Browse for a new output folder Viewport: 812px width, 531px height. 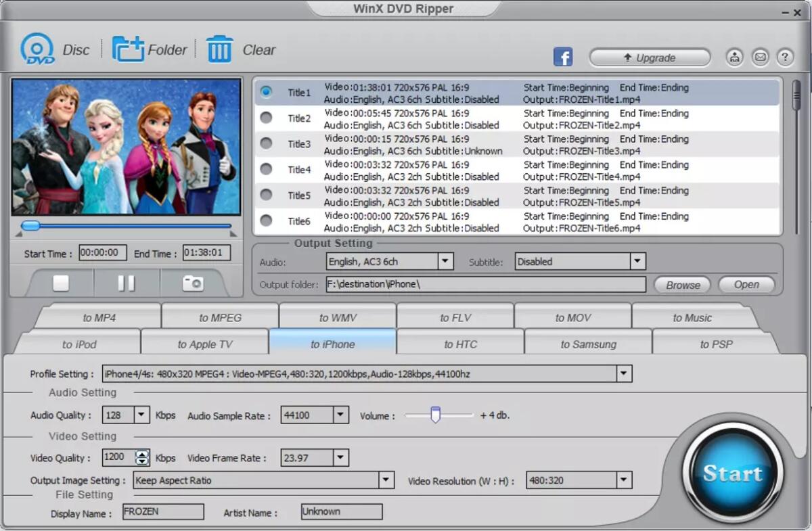[x=681, y=285]
